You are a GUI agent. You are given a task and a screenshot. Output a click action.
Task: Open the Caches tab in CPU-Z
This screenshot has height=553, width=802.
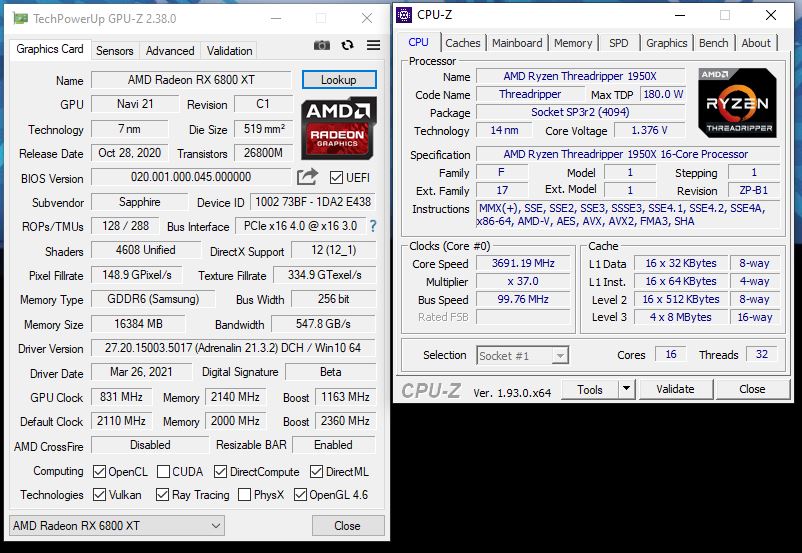coord(462,43)
